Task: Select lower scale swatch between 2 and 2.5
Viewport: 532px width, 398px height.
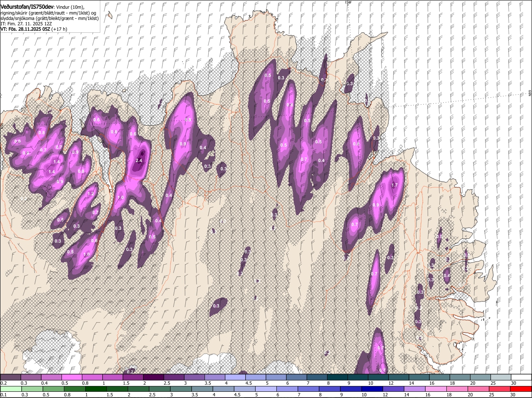Action: tap(139, 389)
